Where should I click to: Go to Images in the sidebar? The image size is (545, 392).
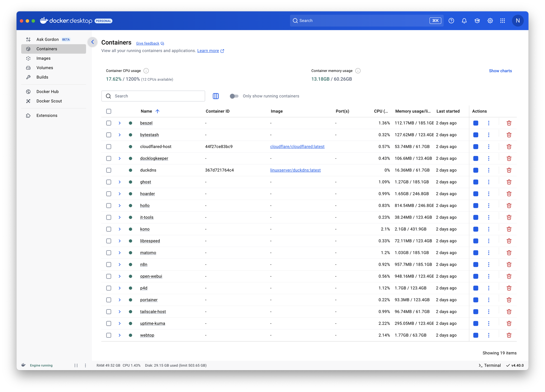click(x=54, y=58)
